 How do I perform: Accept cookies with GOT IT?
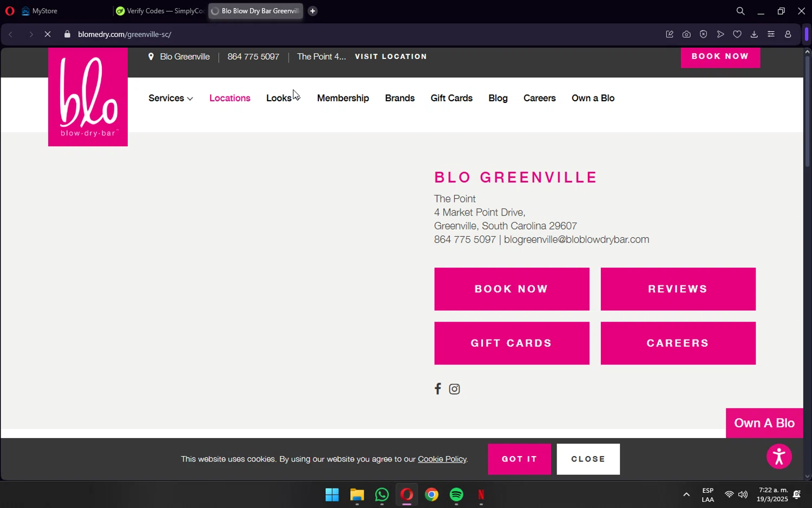(519, 459)
